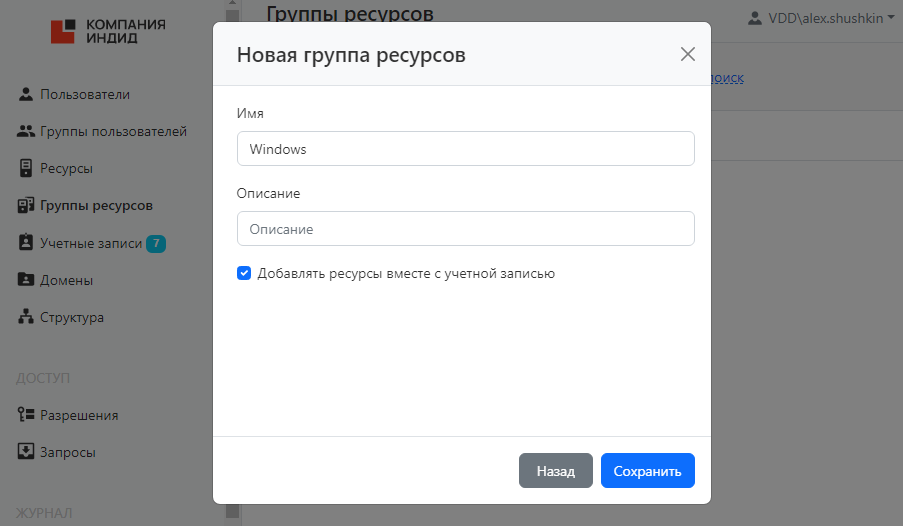Click the Resources server icon
Screen dimensions: 903x526
[26, 168]
